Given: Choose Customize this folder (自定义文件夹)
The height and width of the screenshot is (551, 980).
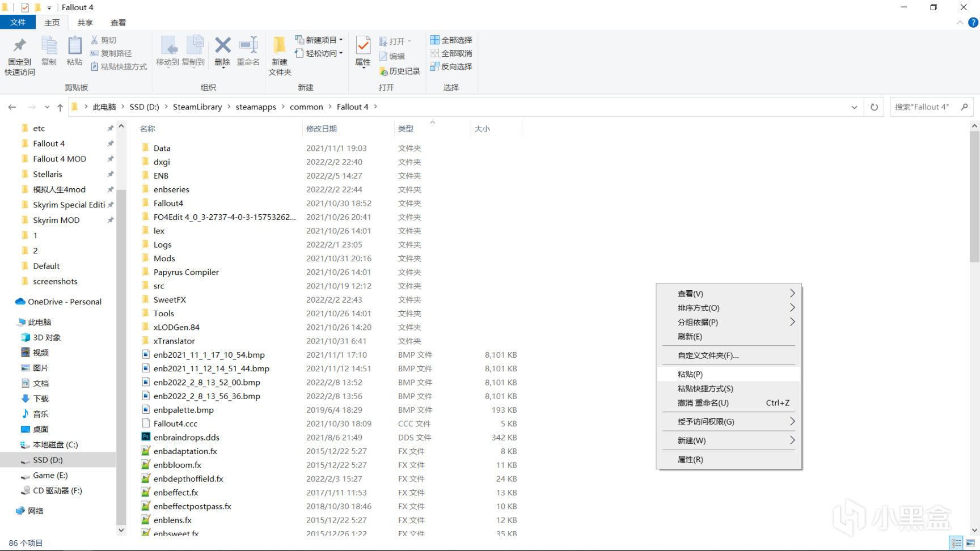Looking at the screenshot, I should [729, 355].
